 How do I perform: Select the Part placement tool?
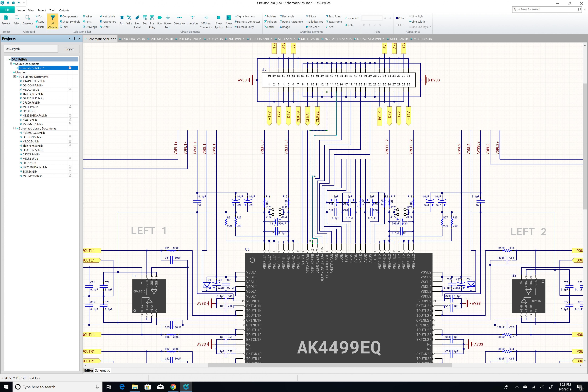(x=122, y=20)
